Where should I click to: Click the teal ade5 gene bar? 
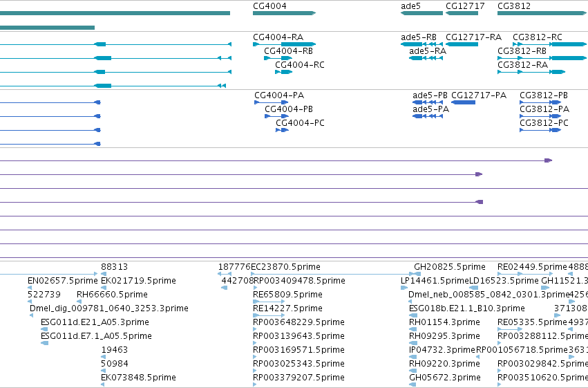[x=422, y=13]
